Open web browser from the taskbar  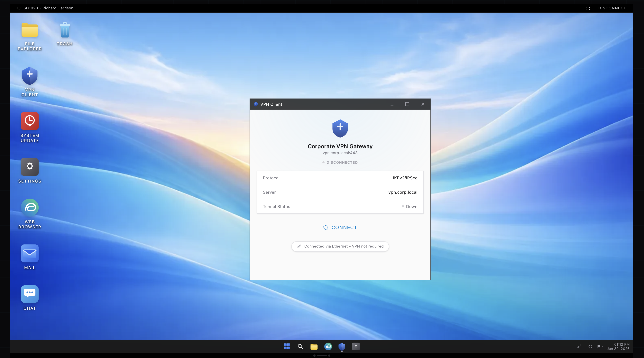(328, 346)
